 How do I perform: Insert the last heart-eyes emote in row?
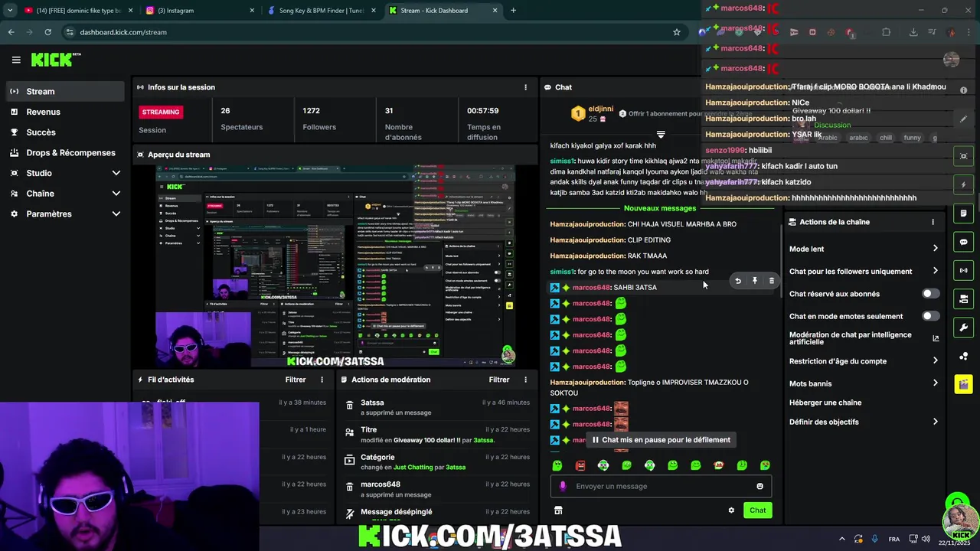[x=765, y=465]
